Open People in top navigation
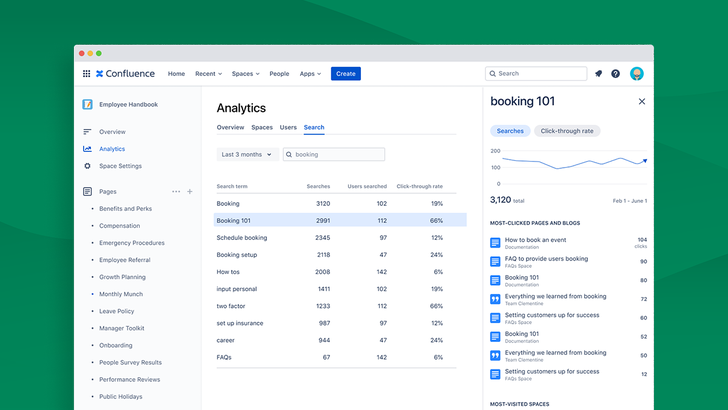 tap(279, 74)
